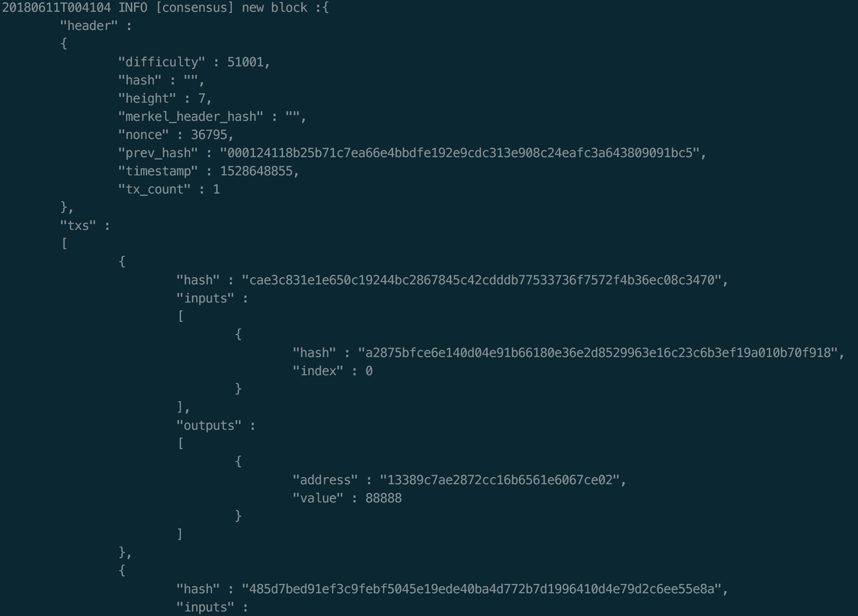Click the output value 88888
The height and width of the screenshot is (616, 858).
click(x=384, y=498)
